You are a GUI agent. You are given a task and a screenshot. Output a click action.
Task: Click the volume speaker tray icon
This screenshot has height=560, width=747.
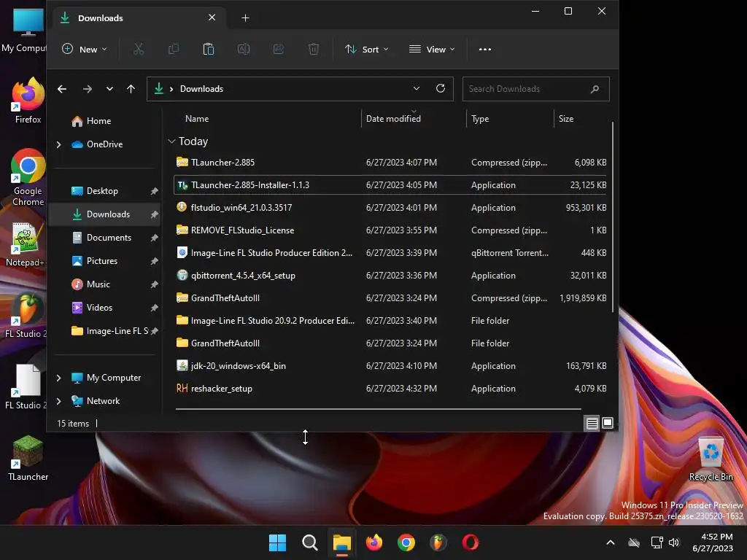pos(673,542)
